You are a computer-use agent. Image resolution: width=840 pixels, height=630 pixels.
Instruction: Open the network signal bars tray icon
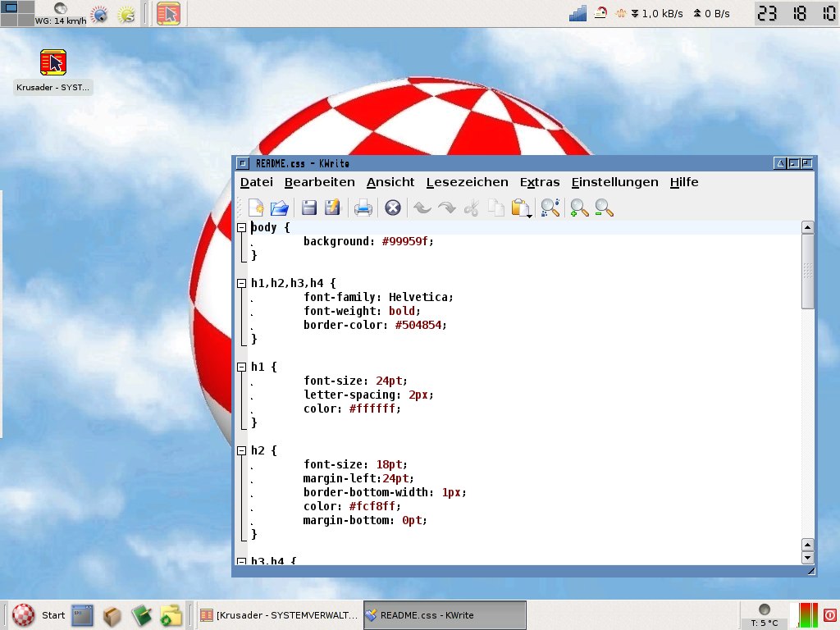[x=577, y=13]
